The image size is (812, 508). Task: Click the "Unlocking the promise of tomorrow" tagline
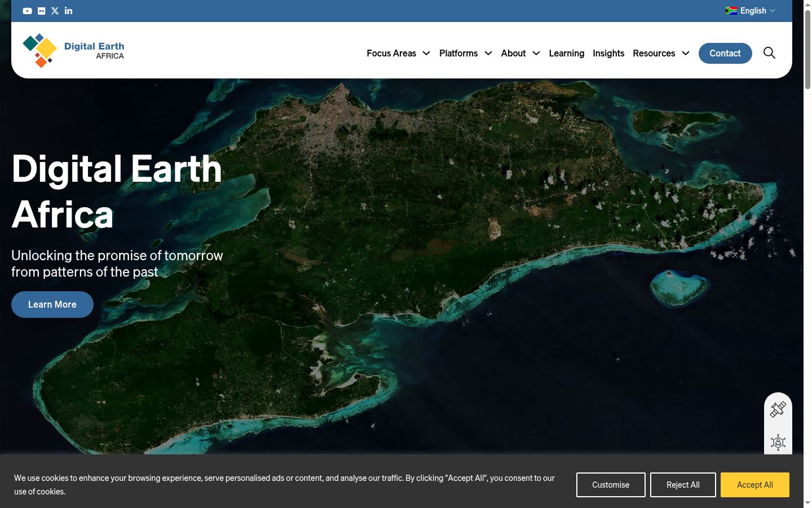[x=117, y=264]
